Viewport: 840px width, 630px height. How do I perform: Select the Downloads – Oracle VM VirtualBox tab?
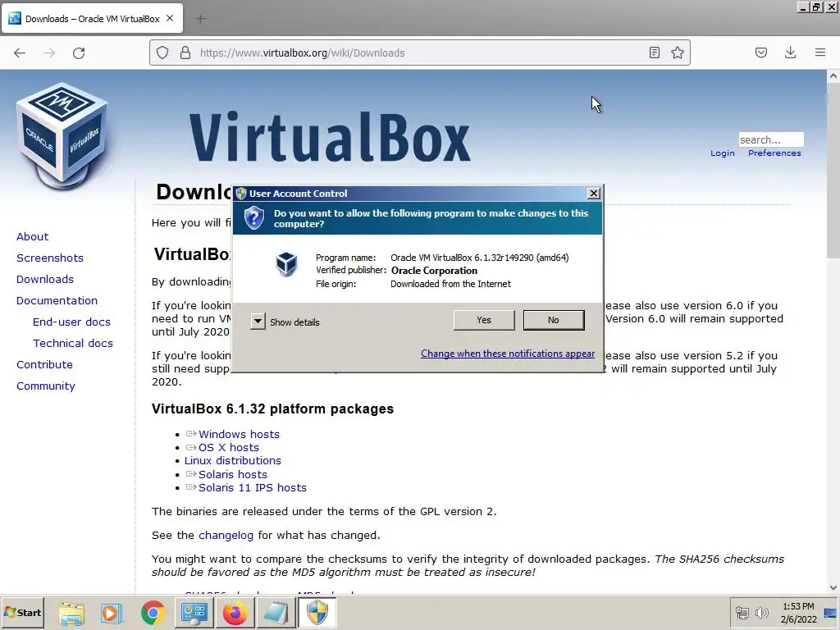92,19
